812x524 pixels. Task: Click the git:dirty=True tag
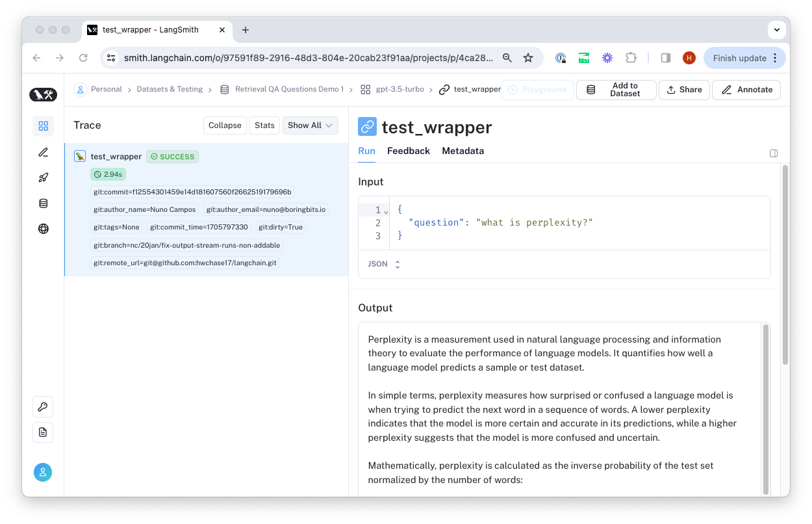281,227
